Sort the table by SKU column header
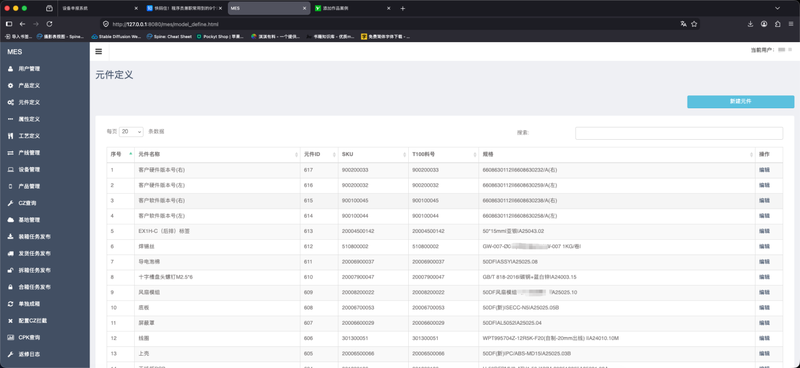The height and width of the screenshot is (368, 800). pos(373,154)
